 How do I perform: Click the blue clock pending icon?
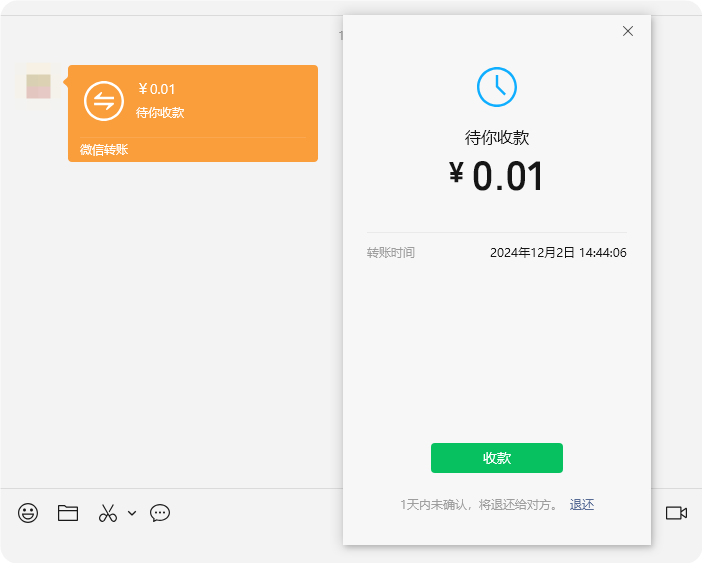[497, 87]
